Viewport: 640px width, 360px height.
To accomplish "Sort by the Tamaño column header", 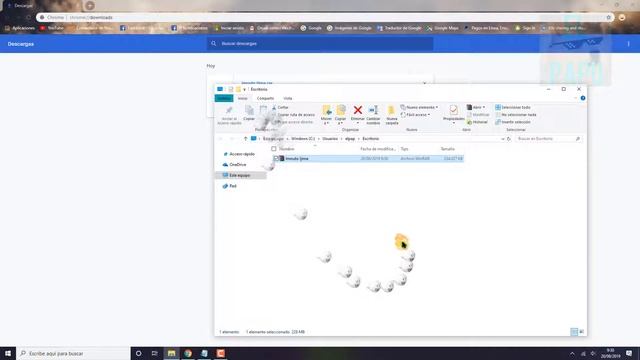I will click(447, 149).
